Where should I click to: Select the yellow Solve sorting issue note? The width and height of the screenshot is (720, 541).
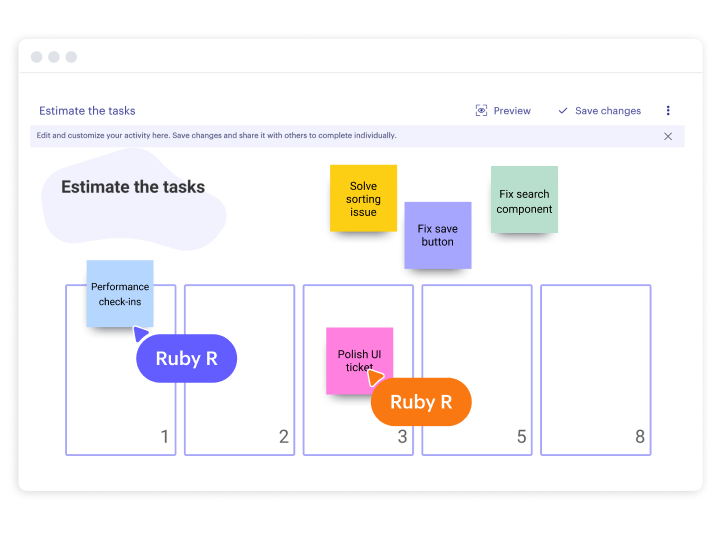[363, 198]
